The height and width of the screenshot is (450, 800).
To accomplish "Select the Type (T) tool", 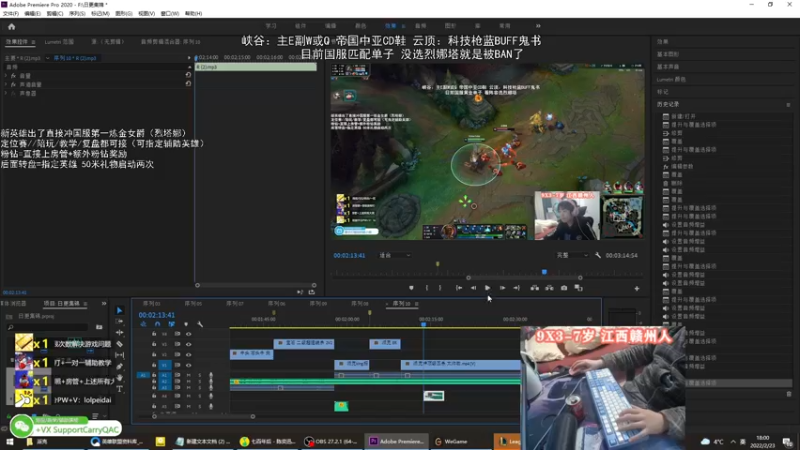I will (119, 388).
